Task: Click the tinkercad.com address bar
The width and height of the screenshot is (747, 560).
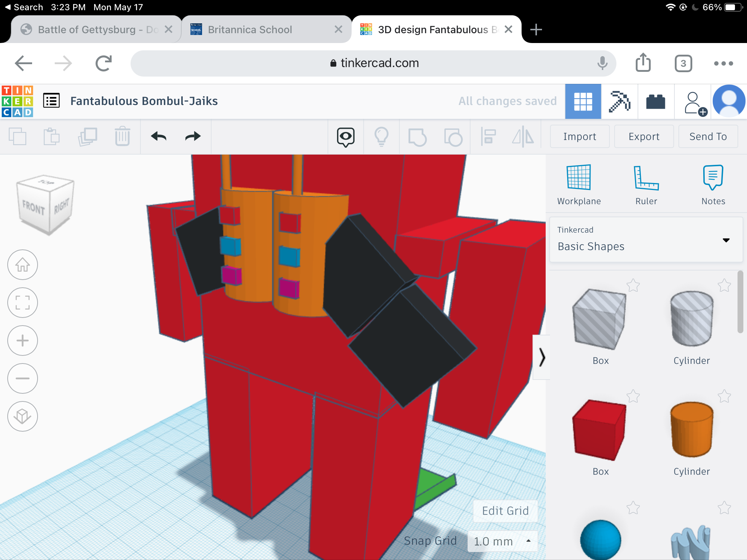Action: coord(373,63)
